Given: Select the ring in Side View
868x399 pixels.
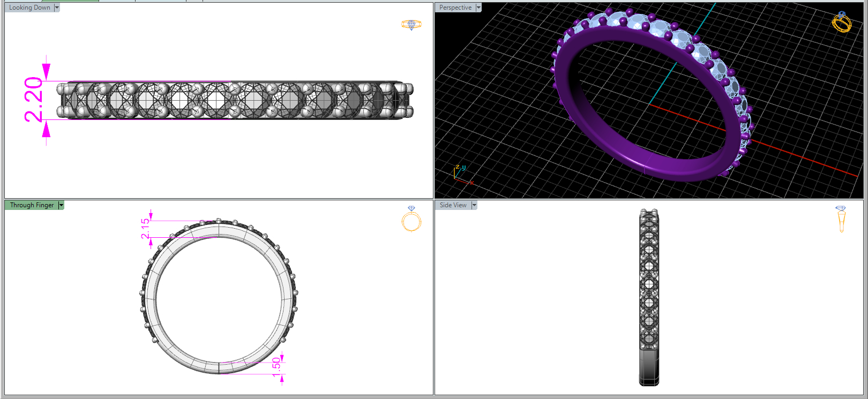Looking at the screenshot, I should (649, 297).
